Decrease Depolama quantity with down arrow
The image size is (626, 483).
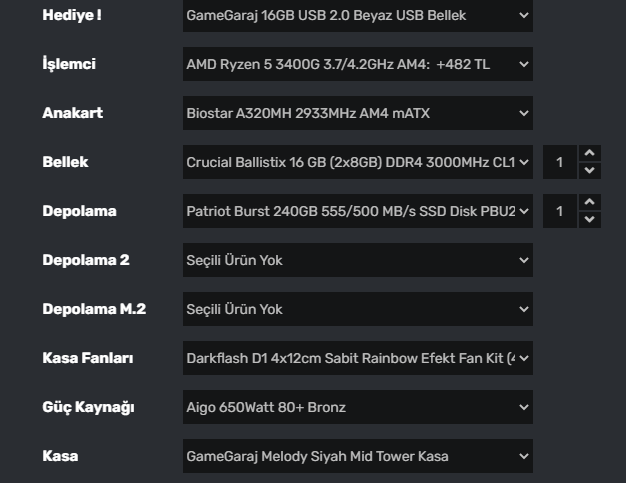point(590,220)
